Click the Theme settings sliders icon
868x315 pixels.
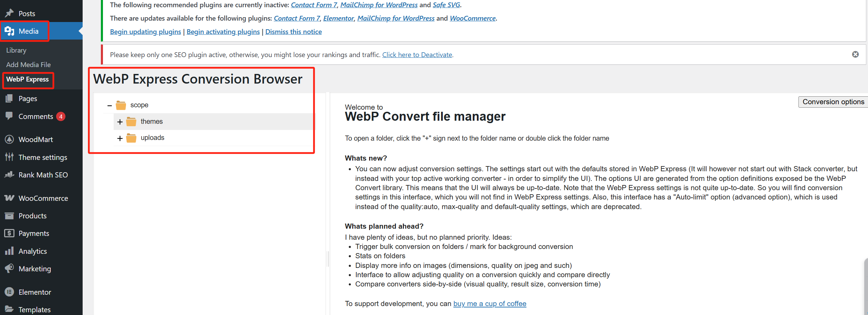[x=9, y=157]
